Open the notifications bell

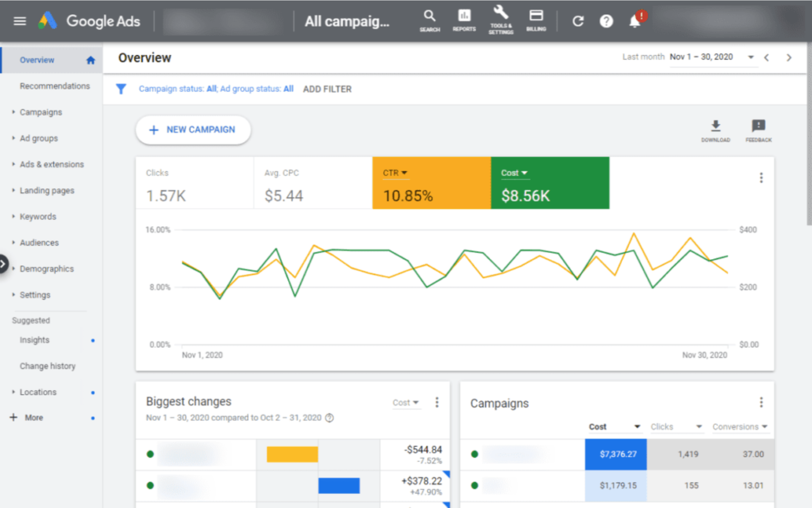635,21
